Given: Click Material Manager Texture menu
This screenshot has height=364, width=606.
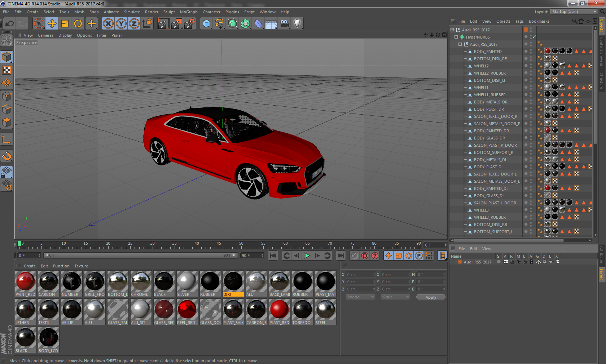Looking at the screenshot, I should 81,266.
